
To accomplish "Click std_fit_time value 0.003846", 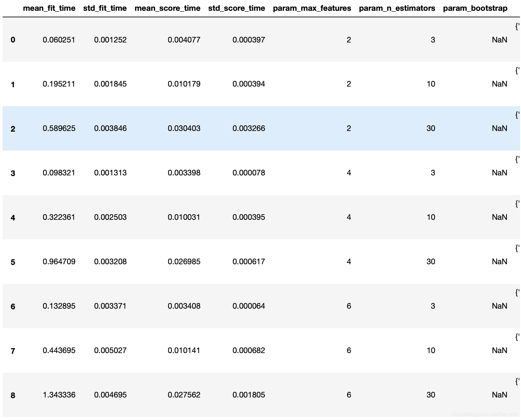I will pos(110,128).
